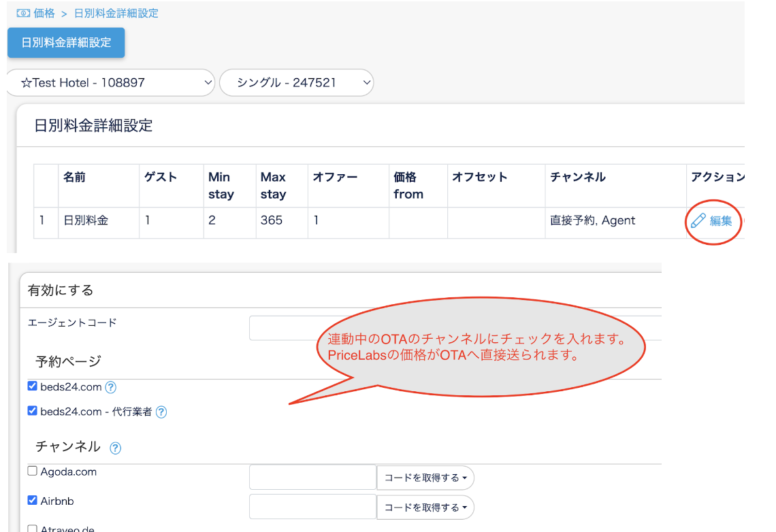Toggle the beds24.com - 代行業者 checkbox
Image resolution: width=776 pixels, height=532 pixels.
(x=33, y=411)
